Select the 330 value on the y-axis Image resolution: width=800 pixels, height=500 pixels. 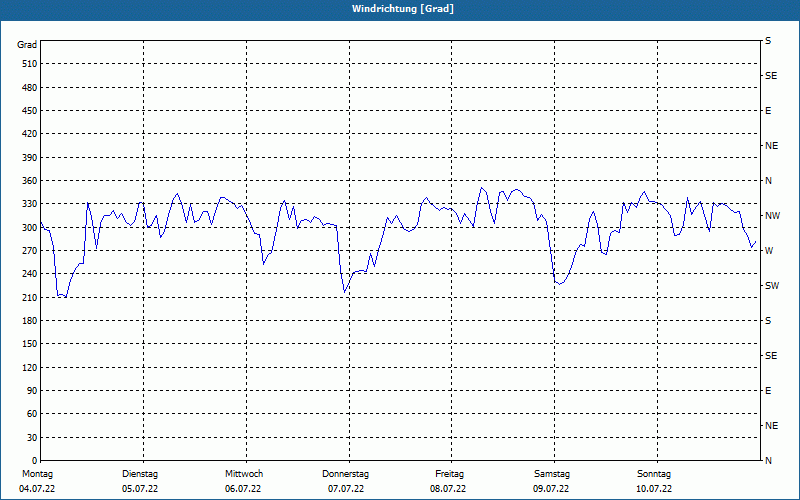point(30,204)
